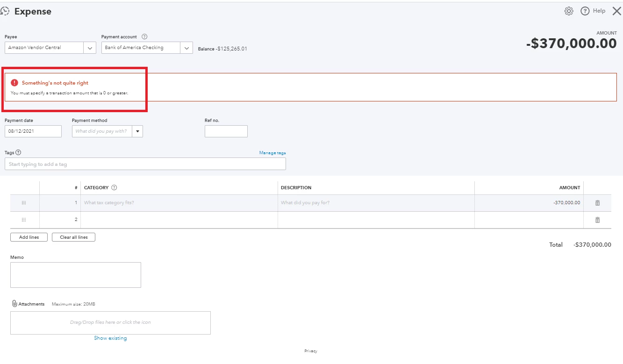This screenshot has height=364, width=623.
Task: Click the Description cell on line 2
Action: tap(376, 220)
